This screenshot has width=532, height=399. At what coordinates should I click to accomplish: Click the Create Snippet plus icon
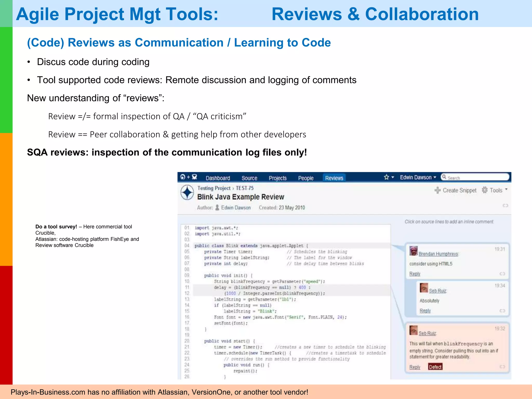(437, 190)
